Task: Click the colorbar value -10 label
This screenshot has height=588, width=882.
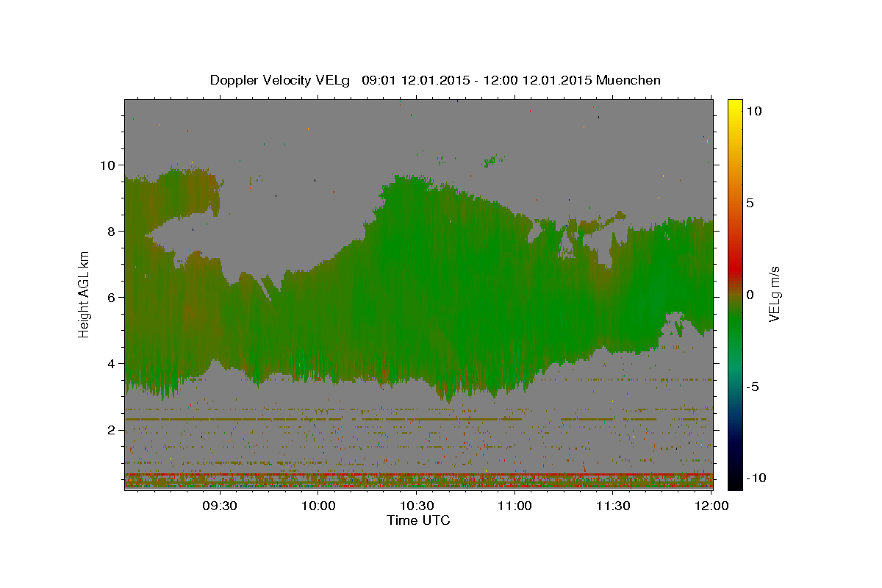Action: point(755,478)
